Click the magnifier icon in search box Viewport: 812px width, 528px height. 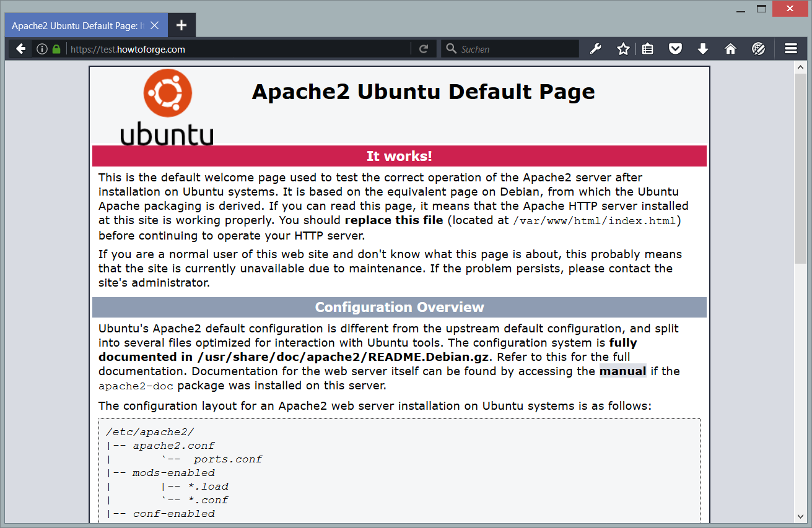452,49
